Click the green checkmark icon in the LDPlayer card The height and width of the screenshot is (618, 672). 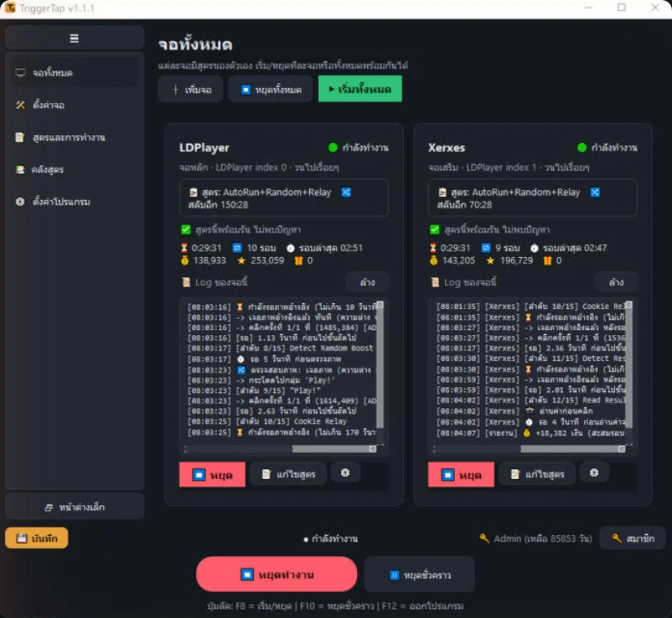click(x=185, y=230)
